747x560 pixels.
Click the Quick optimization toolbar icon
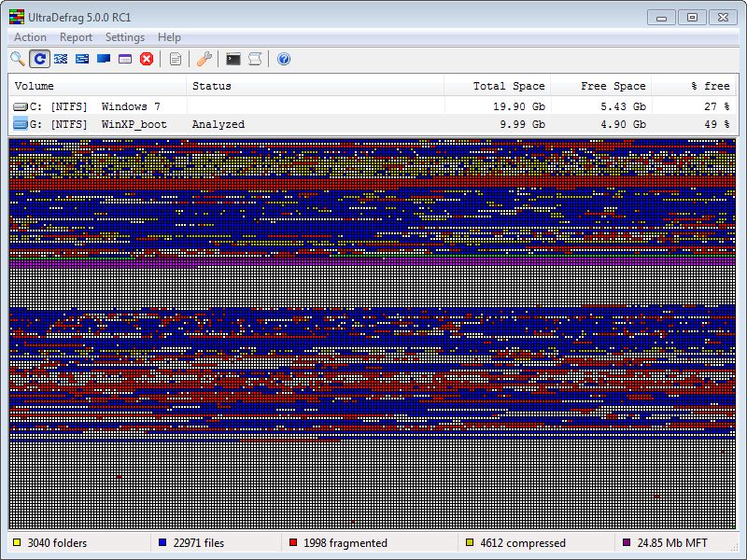(82, 59)
